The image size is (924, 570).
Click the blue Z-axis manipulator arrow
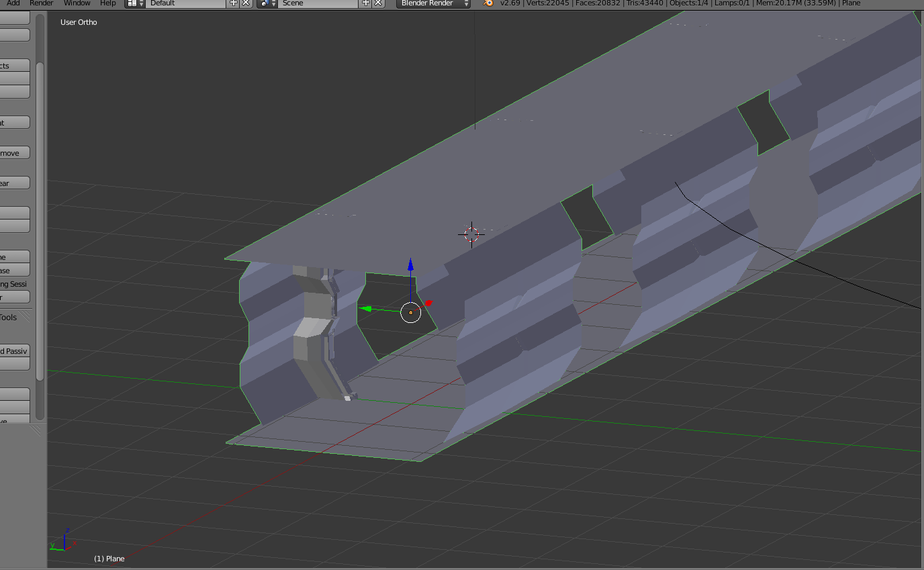[410, 265]
